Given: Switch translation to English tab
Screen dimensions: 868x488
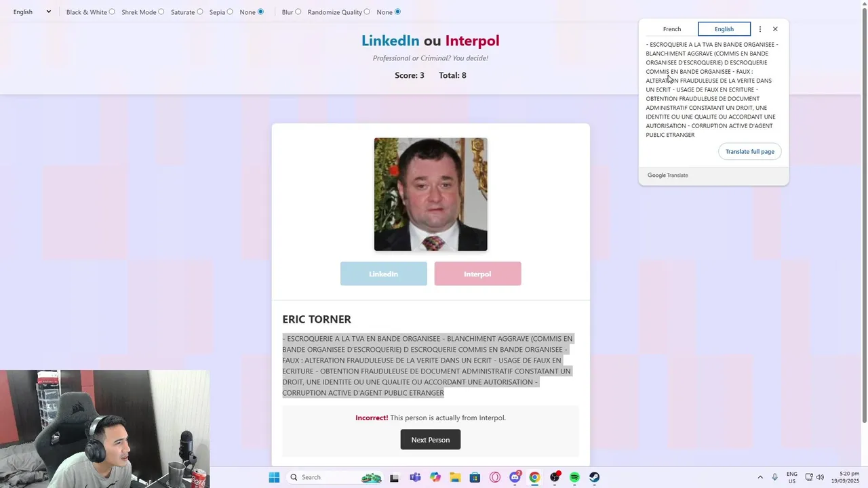Looking at the screenshot, I should point(724,29).
